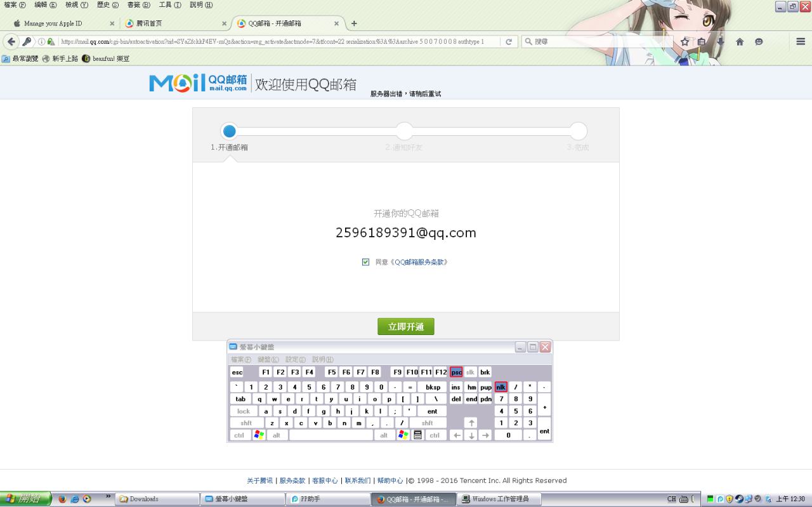
Task: Click the smiley face toolbar icon
Action: point(759,42)
